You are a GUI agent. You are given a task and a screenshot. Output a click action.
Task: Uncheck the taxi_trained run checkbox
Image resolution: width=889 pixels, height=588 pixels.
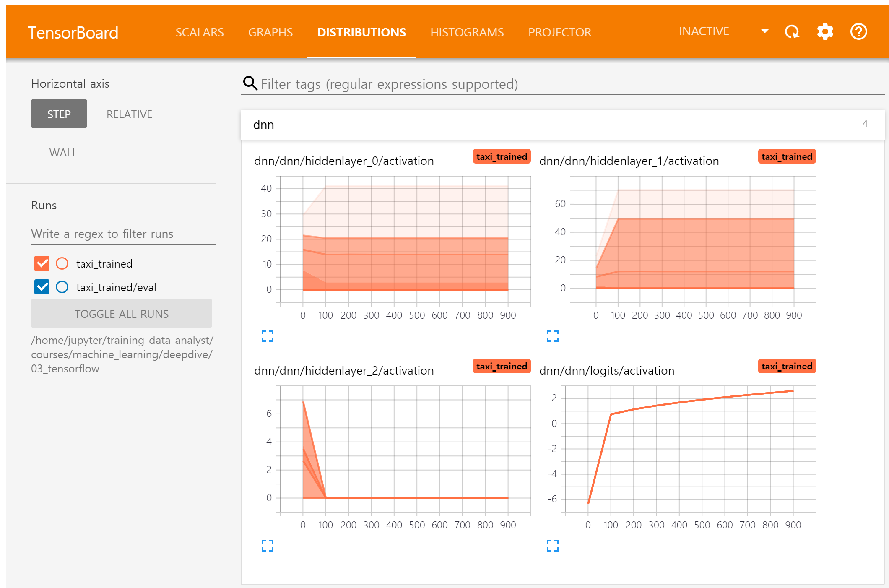point(42,263)
